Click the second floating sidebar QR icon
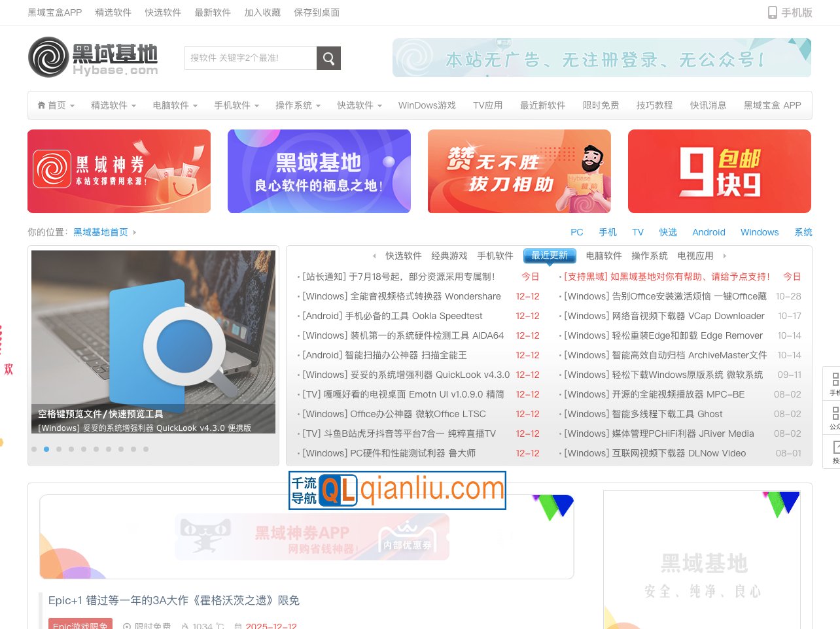Screen dimensions: 840x629 click(835, 413)
